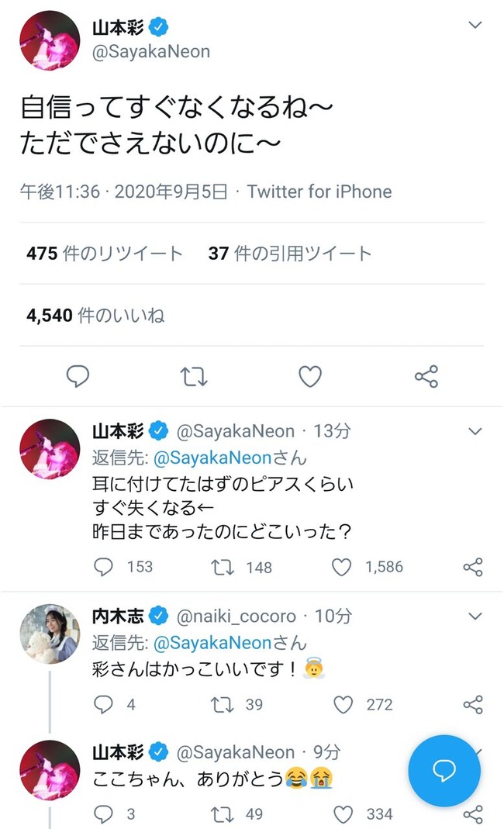
Task: Like 内木志's reply with 272 likes
Action: click(343, 704)
